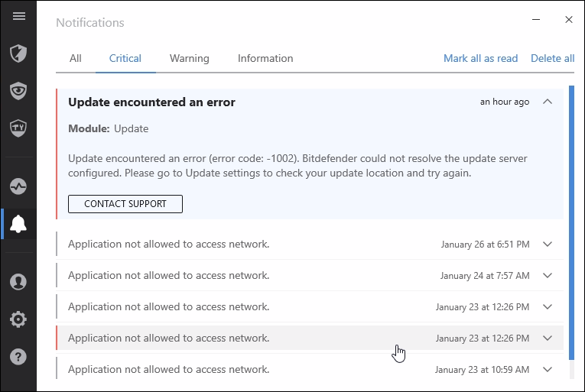Expand the January 23 at 10:59 AM notification

[548, 369]
